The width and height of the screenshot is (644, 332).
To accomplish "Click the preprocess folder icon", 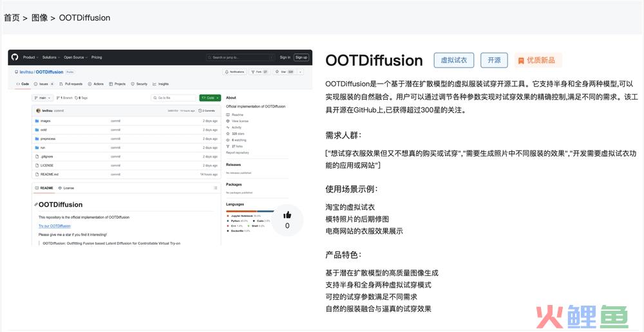I will tap(37, 139).
